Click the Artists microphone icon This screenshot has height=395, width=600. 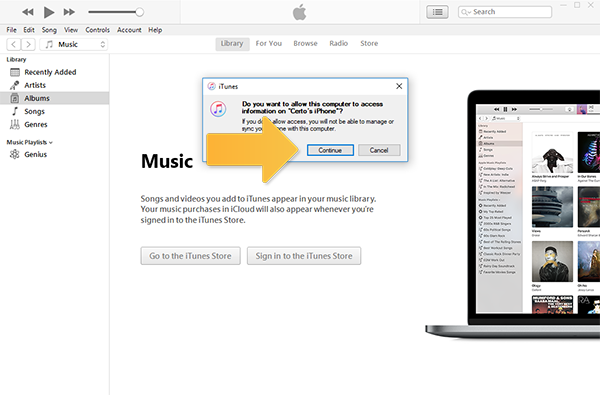point(15,85)
